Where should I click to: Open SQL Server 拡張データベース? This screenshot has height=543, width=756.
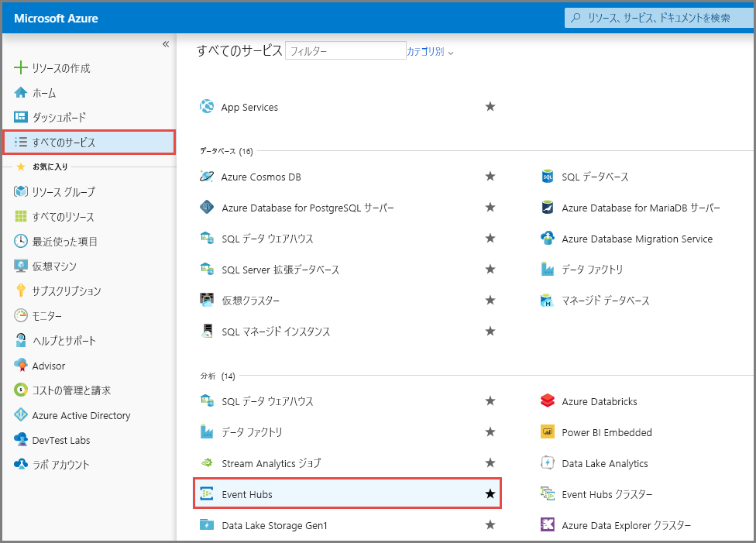click(280, 270)
